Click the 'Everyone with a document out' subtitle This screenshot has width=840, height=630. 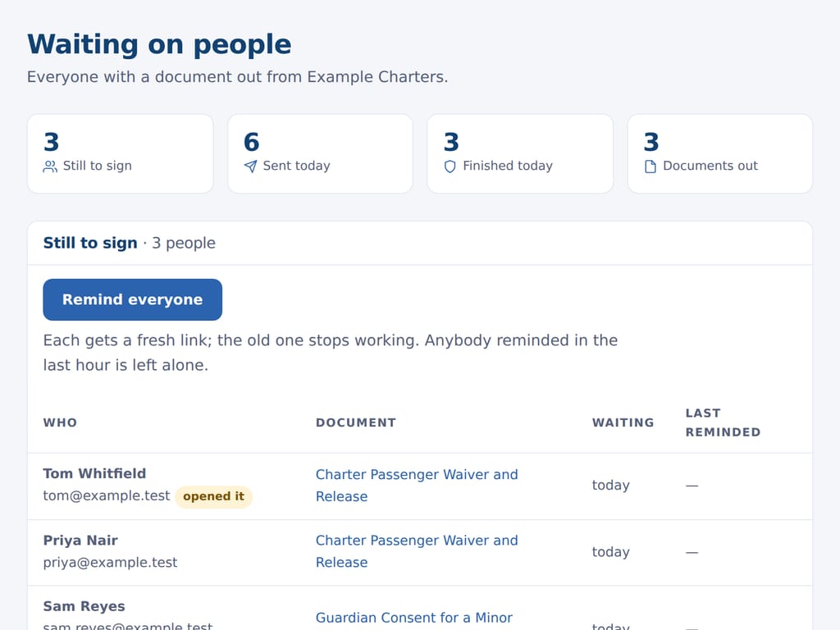[x=237, y=77]
